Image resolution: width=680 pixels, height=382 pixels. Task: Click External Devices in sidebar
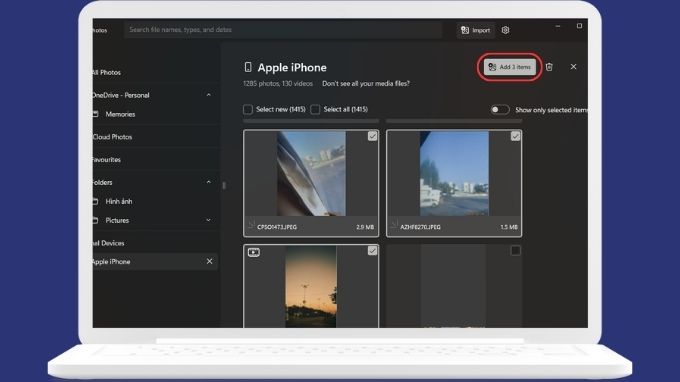[x=108, y=243]
